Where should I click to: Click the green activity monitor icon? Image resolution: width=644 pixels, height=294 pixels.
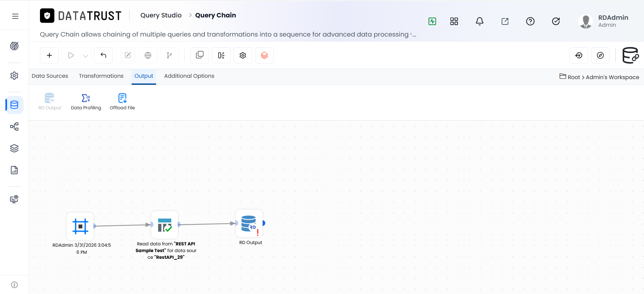point(432,21)
